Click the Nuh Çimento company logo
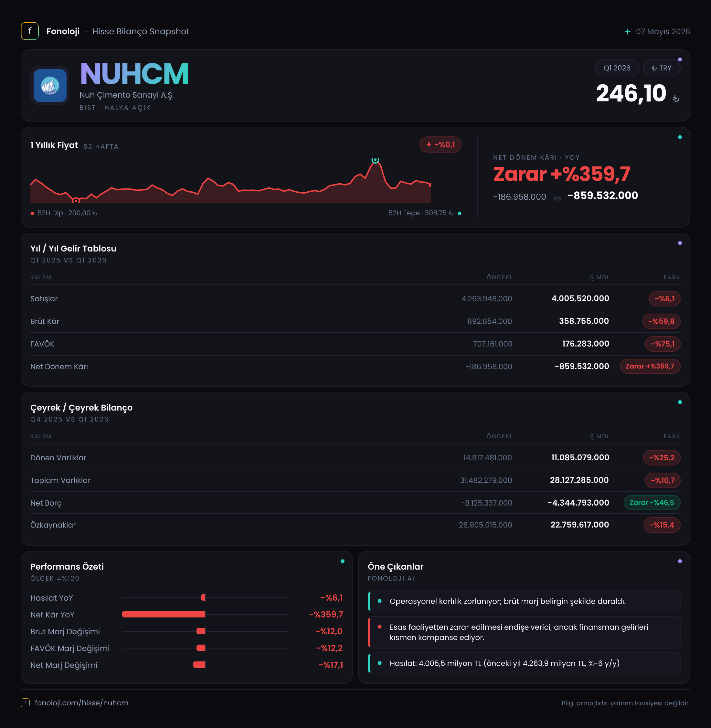 click(x=50, y=86)
